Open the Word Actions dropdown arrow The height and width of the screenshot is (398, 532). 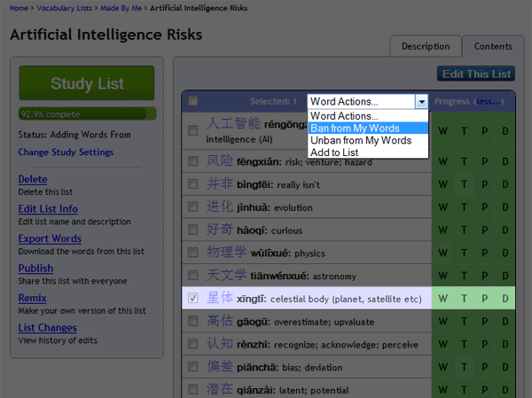click(421, 101)
